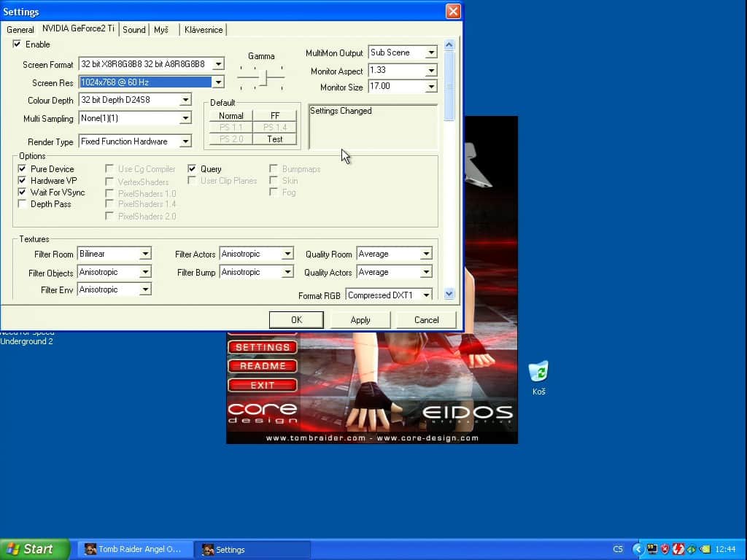
Task: Click the Windows Start button
Action: (34, 549)
